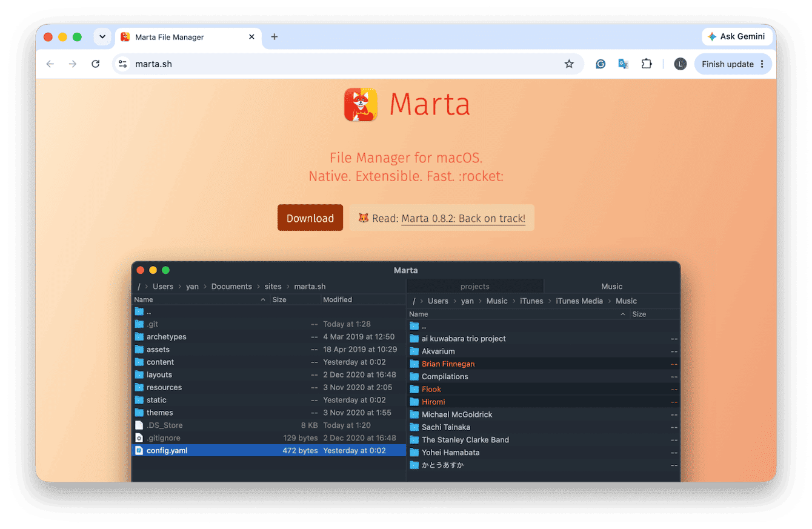Click the fox emoji before Read:
Screen dimensions: 812x529
click(x=364, y=218)
